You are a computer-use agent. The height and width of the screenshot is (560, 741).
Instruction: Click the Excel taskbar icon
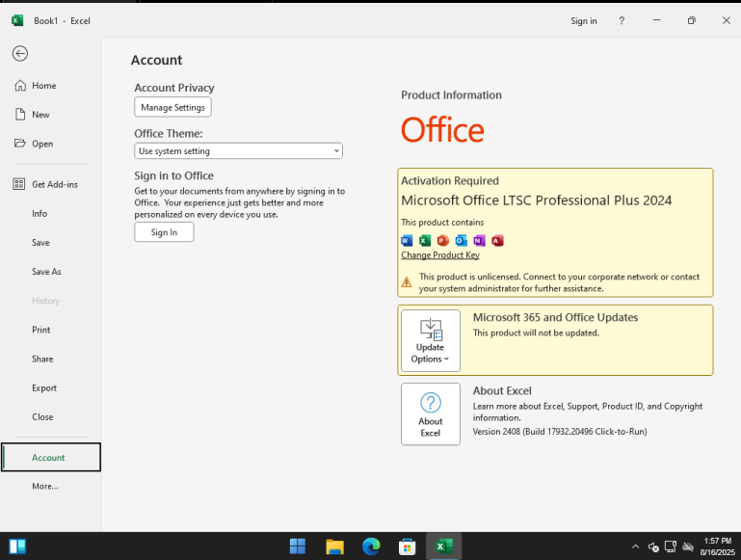coord(444,547)
